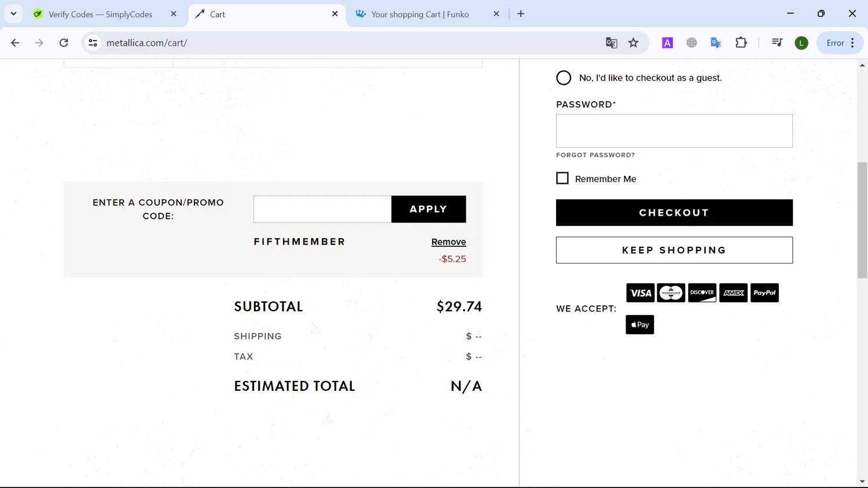Open the tab search dropdown arrow
Viewport: 868px width, 488px height.
(x=13, y=14)
